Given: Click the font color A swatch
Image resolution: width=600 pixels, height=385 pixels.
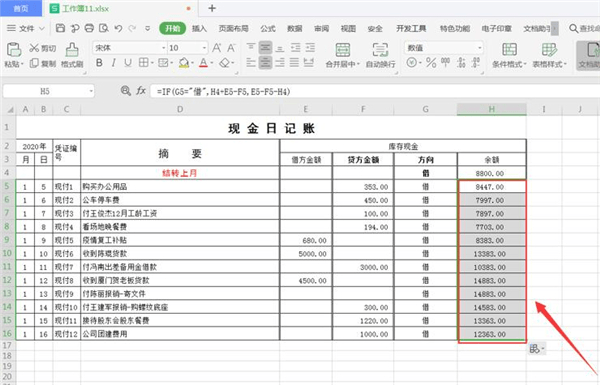Looking at the screenshot, I should pyautogui.click(x=203, y=63).
